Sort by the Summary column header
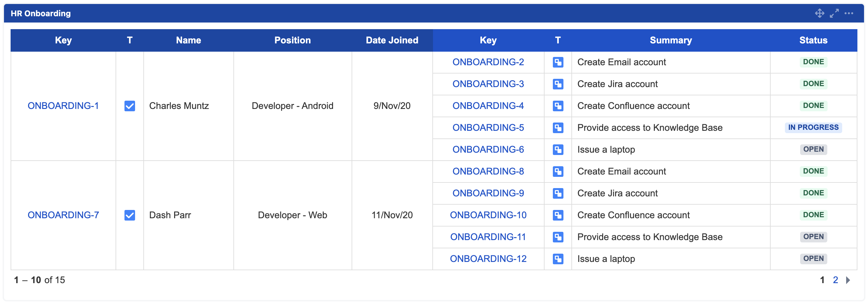The image size is (868, 304). [x=671, y=40]
